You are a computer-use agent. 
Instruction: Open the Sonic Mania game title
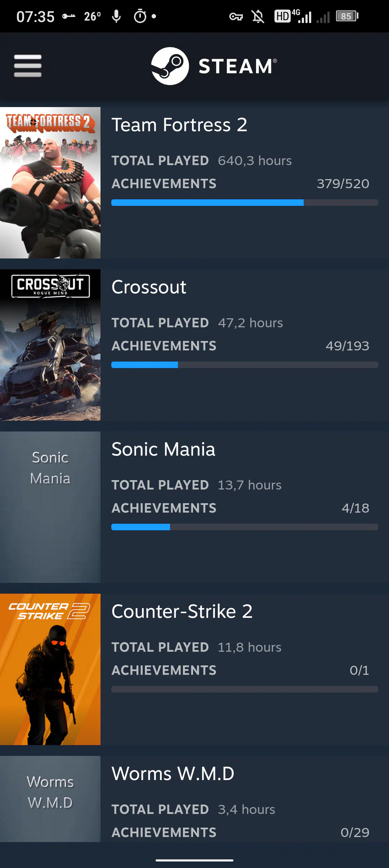click(x=163, y=449)
